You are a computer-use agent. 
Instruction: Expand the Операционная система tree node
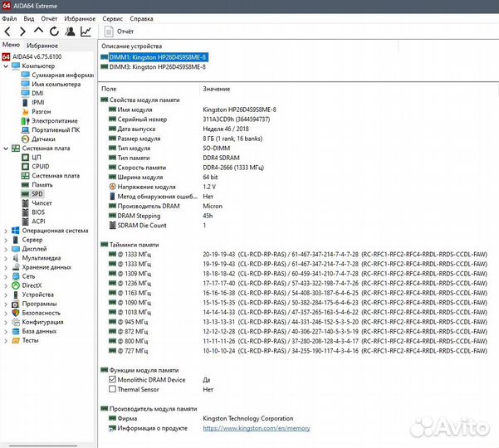coord(6,231)
